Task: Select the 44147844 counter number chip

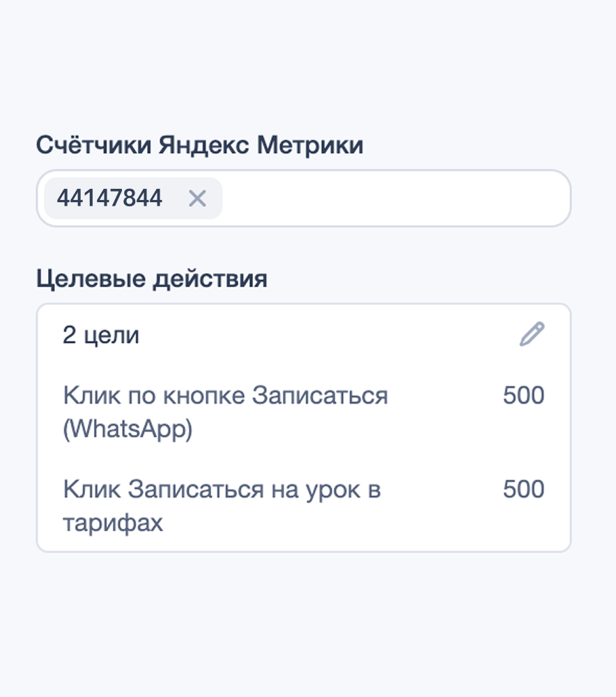Action: coord(109,199)
